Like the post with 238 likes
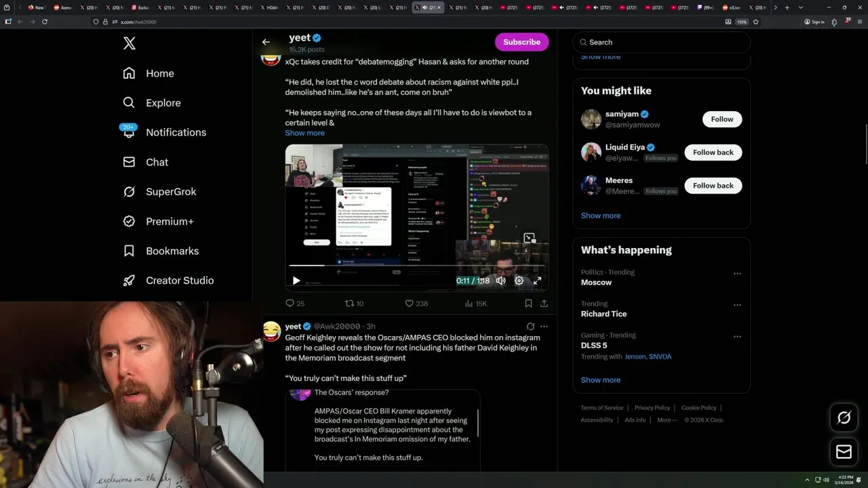Image resolution: width=868 pixels, height=488 pixels. 416,304
